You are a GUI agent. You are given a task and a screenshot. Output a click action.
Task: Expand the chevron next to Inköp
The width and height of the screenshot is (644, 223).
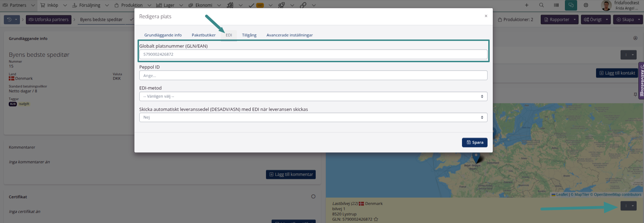[65, 5]
